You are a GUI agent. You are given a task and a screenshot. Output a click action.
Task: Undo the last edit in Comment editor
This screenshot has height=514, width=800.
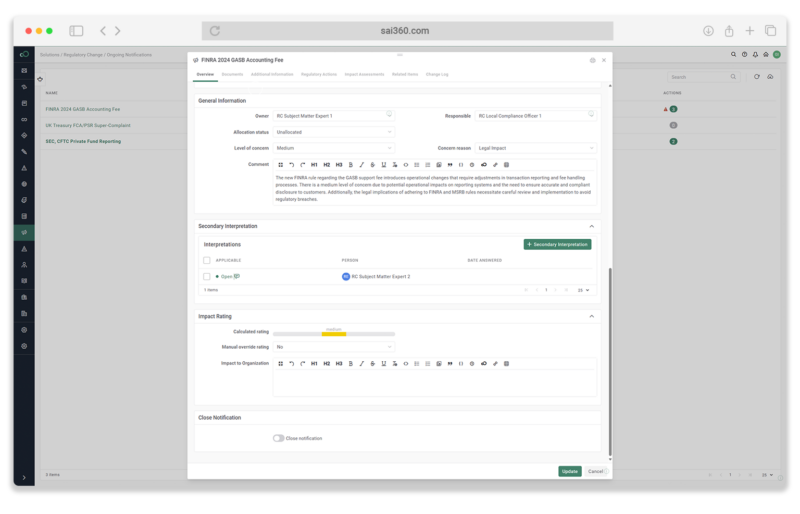(291, 165)
